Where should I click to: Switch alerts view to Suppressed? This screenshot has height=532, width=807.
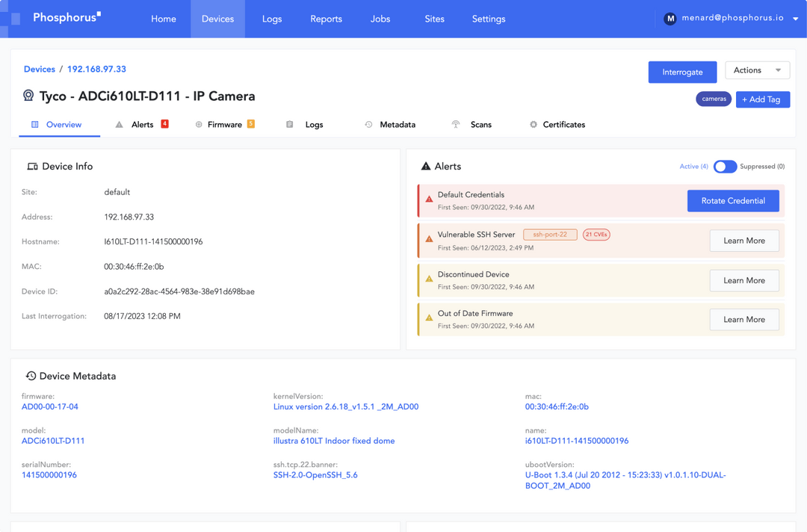pyautogui.click(x=726, y=166)
